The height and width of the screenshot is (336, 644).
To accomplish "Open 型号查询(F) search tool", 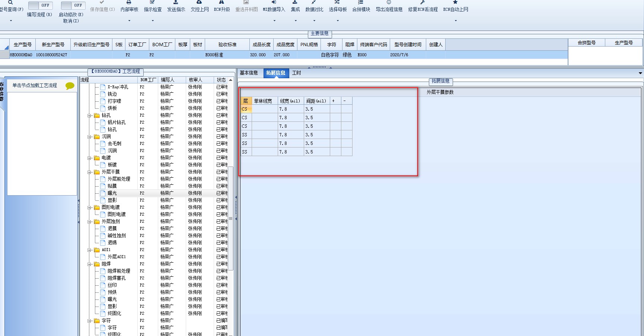I will click(10, 6).
